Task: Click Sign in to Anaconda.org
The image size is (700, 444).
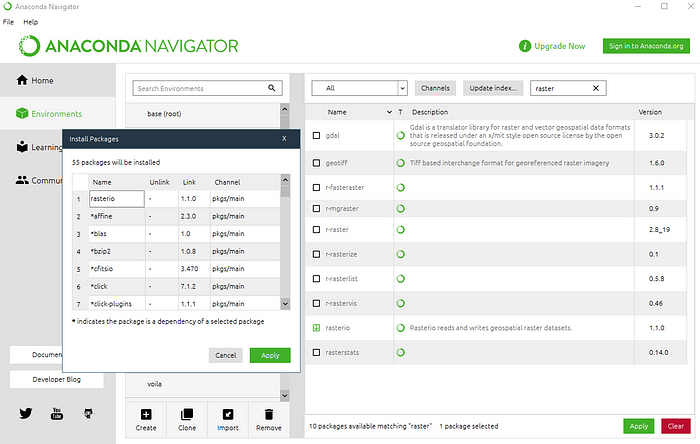Action: 646,46
